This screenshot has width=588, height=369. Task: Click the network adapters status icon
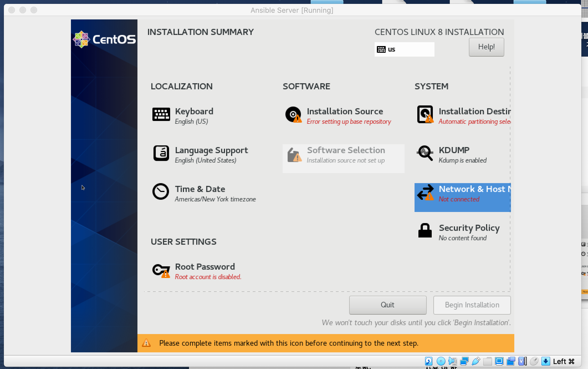pyautogui.click(x=464, y=361)
